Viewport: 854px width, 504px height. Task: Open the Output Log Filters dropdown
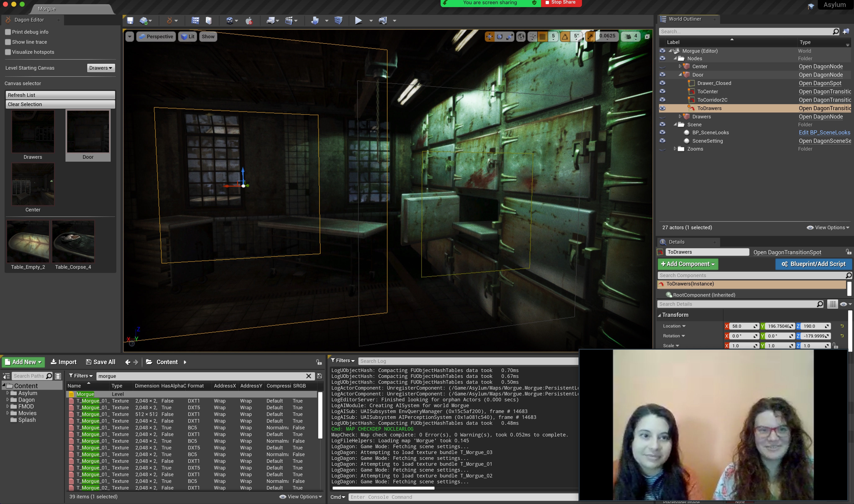click(343, 361)
